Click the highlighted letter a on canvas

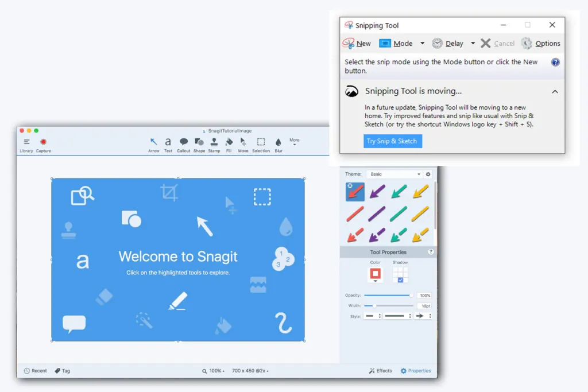point(83,261)
